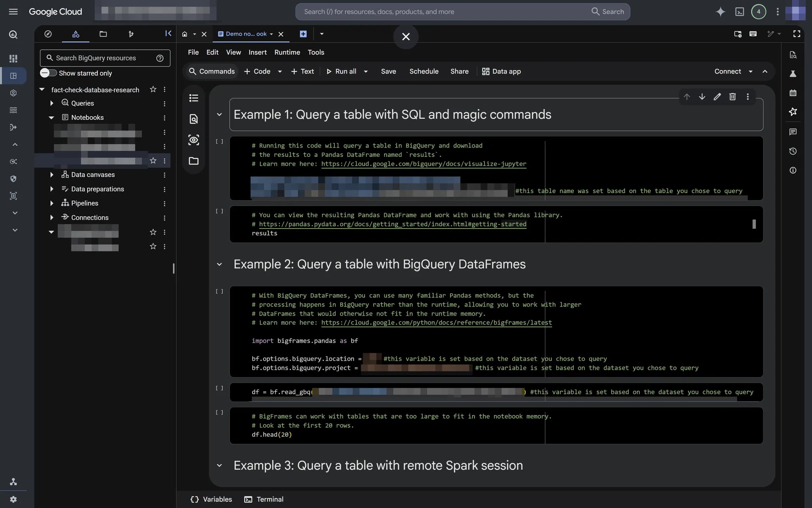Run the df.head(20) cell bracket

pos(219,412)
